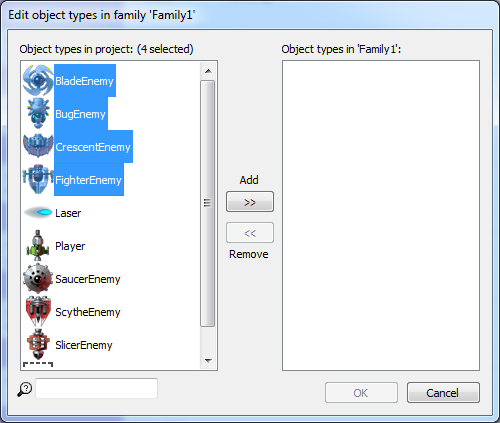500x423 pixels.
Task: Click the SlicerEnemy sprite icon
Action: [38, 344]
